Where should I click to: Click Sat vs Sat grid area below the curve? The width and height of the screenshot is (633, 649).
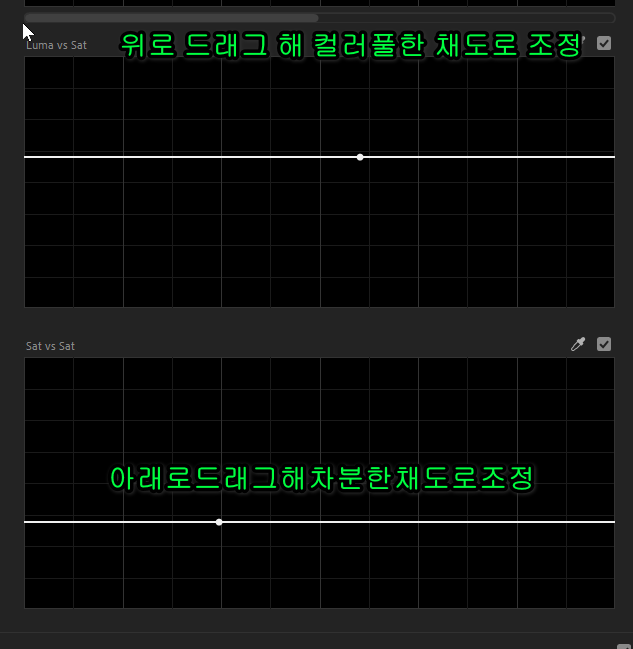click(320, 570)
